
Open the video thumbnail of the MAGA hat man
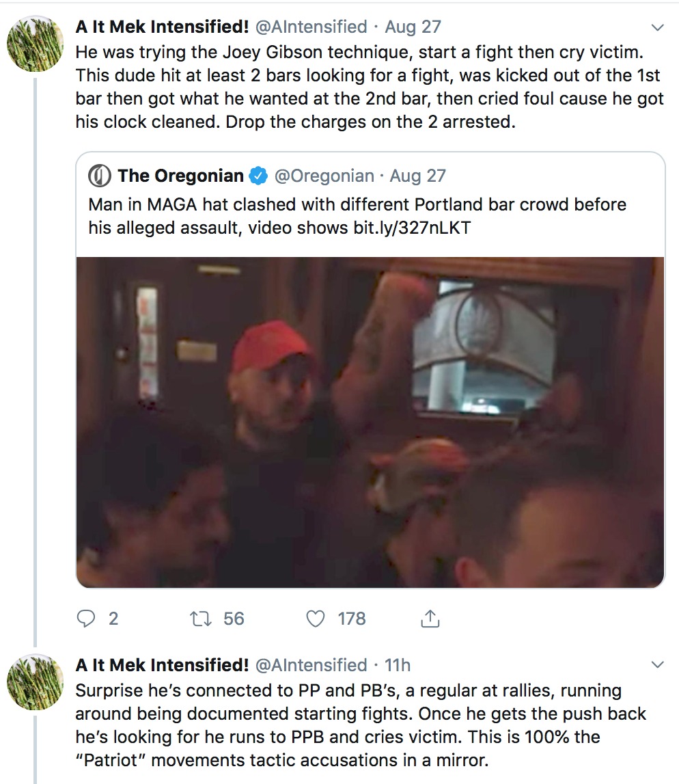click(x=370, y=422)
